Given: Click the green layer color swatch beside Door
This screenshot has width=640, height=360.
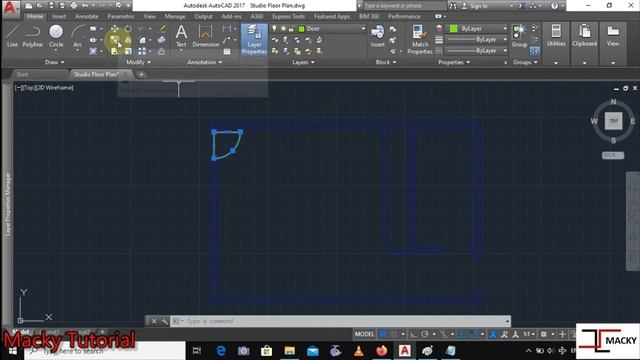Looking at the screenshot, I should click(x=302, y=29).
